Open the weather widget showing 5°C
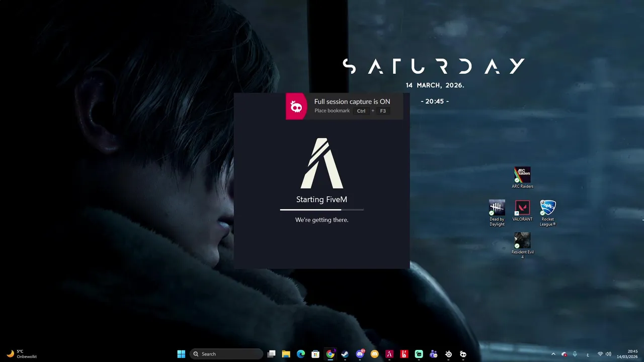Screen dimensions: 644x362 pos(21,354)
